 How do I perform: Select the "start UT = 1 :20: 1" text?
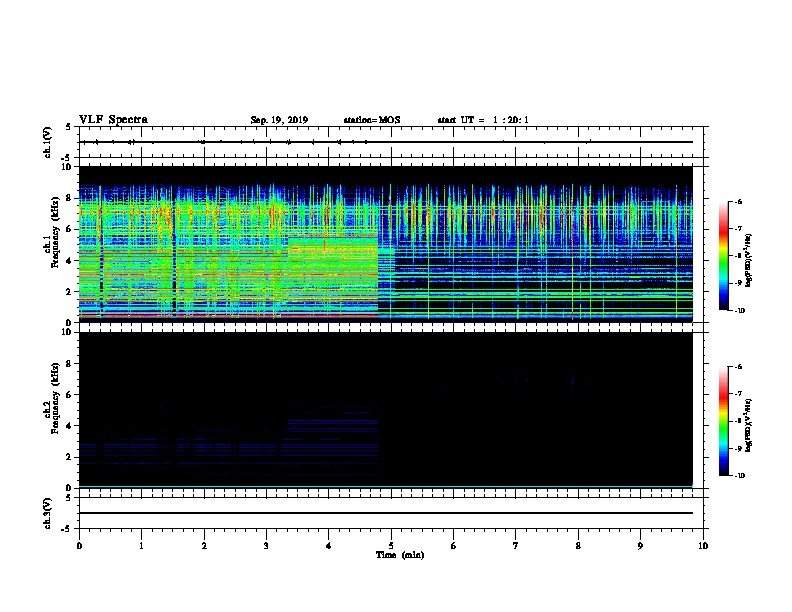(x=483, y=120)
